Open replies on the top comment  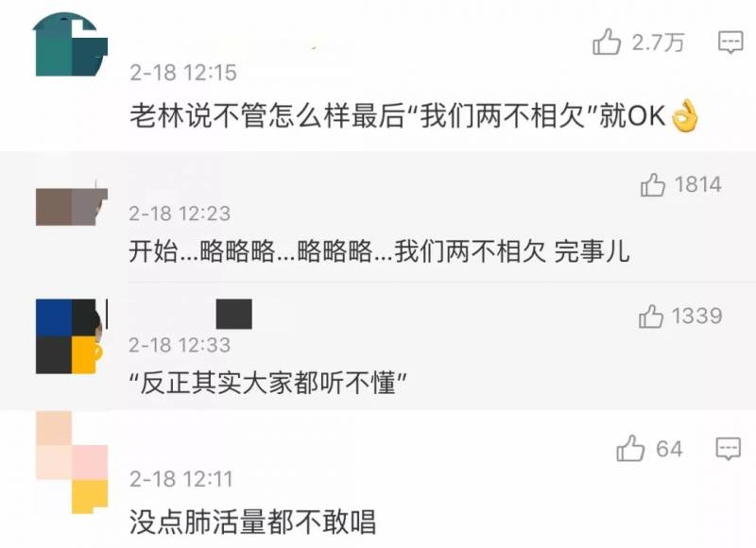[730, 43]
